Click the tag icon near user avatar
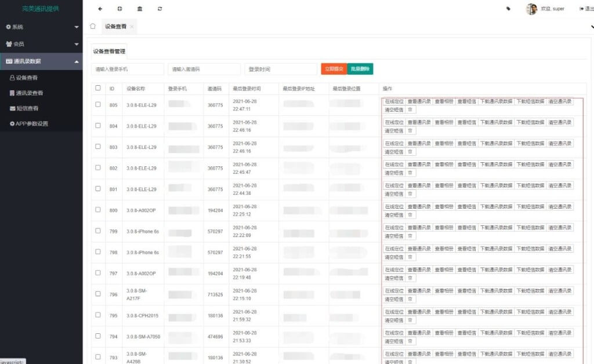This screenshot has height=364, width=594. point(508,9)
